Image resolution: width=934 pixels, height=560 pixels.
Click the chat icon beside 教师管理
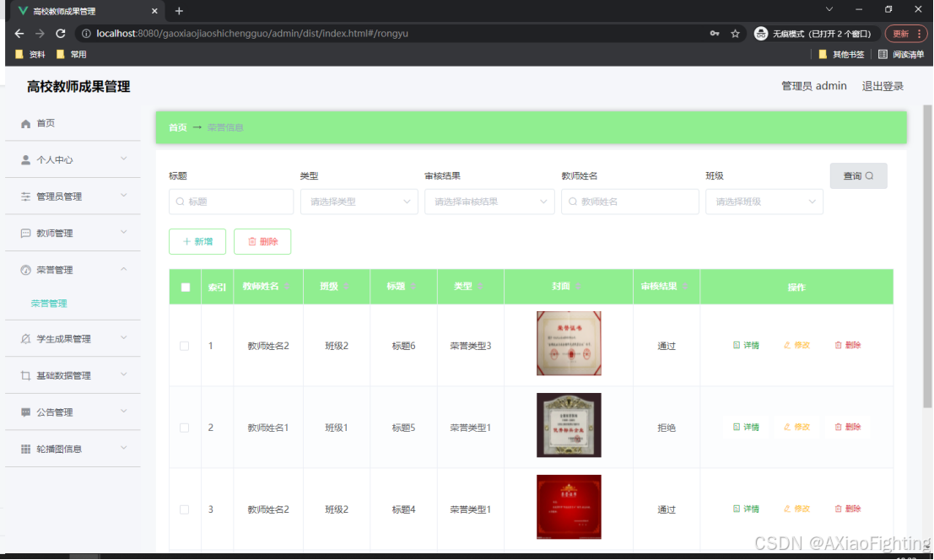click(x=25, y=234)
